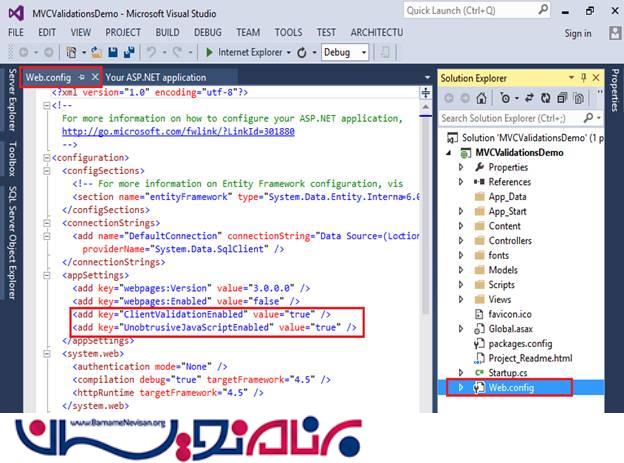Toggle the pin on the Web.config tab
Viewport: 624px width, 463px height.
click(82, 77)
